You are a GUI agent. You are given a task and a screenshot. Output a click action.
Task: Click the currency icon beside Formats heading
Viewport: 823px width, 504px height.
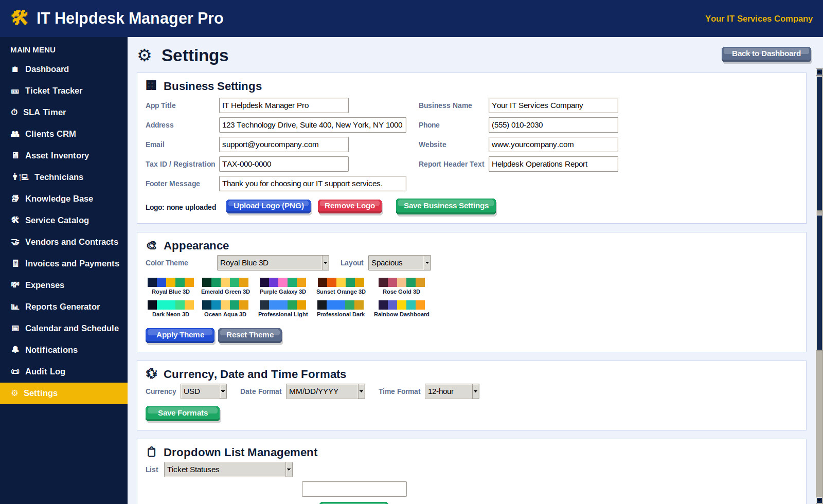(151, 373)
